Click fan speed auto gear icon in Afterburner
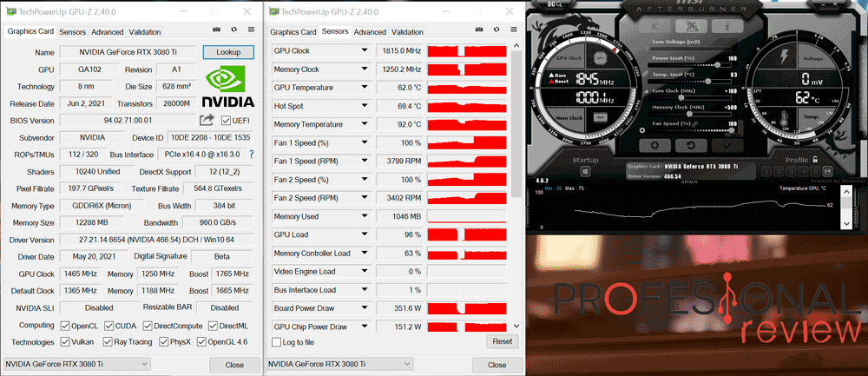Viewport: 868px width, 376px height. click(x=642, y=130)
